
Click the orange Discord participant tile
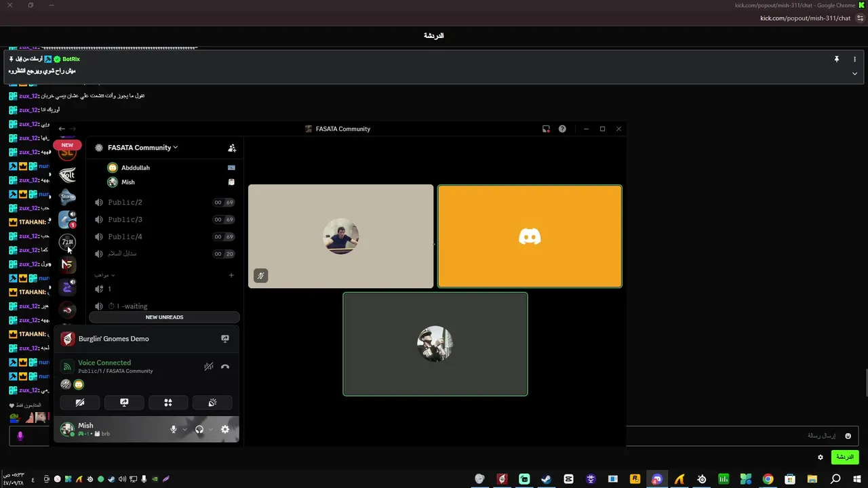pyautogui.click(x=530, y=237)
